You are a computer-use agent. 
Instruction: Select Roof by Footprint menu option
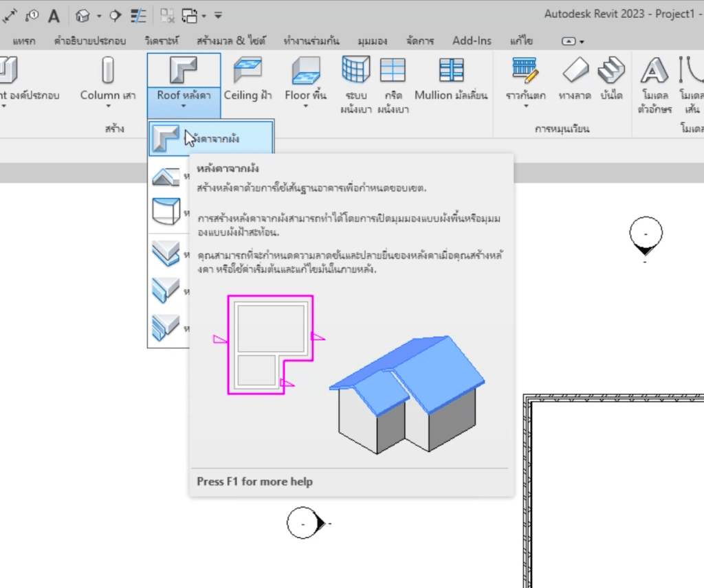[x=206, y=139]
